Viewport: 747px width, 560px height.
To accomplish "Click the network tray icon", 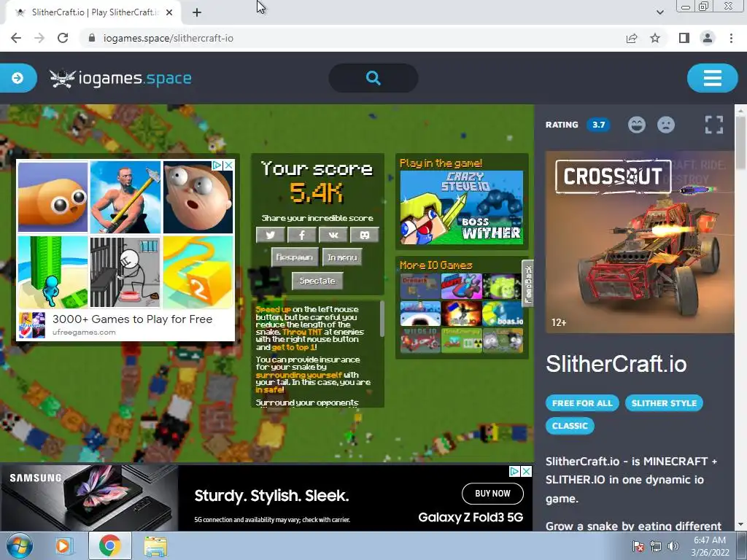I will (656, 546).
